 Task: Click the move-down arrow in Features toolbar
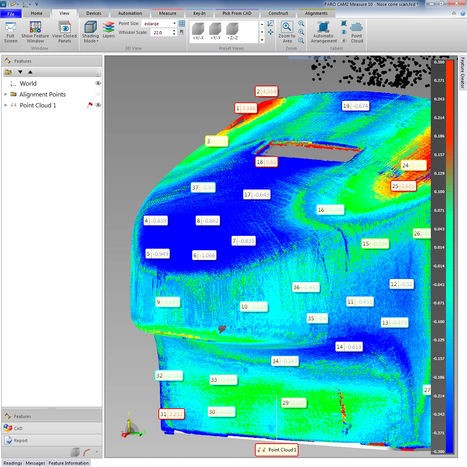click(x=20, y=72)
